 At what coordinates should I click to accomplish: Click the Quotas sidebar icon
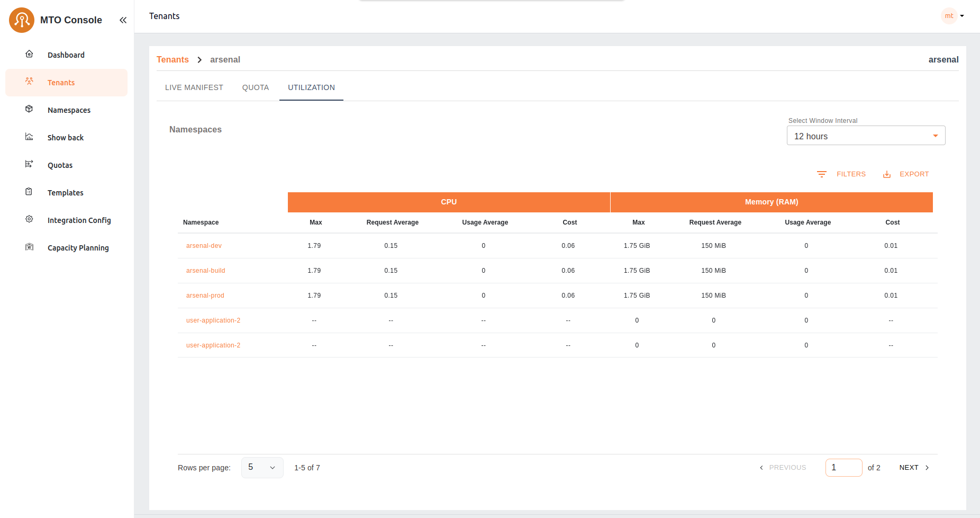click(30, 164)
